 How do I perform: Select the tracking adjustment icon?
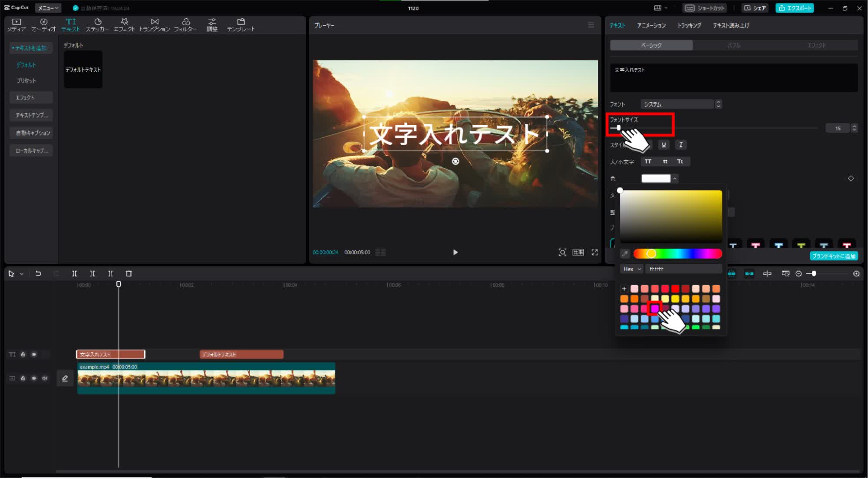688,25
